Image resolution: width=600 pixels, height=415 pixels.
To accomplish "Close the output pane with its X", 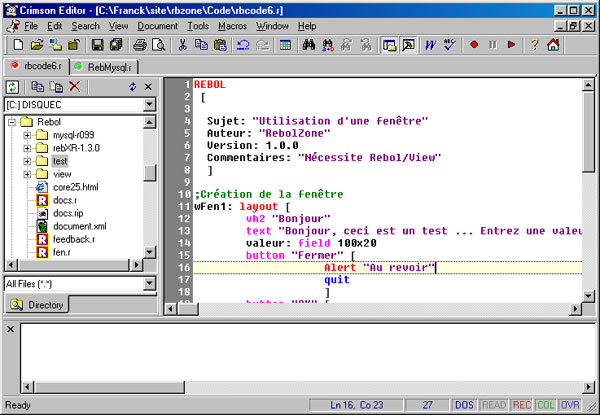I will point(10,329).
